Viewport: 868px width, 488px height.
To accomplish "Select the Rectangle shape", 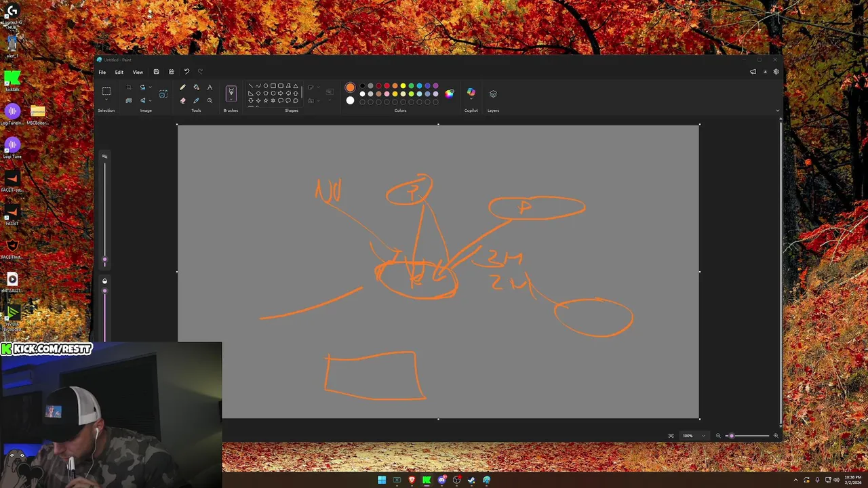I will coord(273,86).
